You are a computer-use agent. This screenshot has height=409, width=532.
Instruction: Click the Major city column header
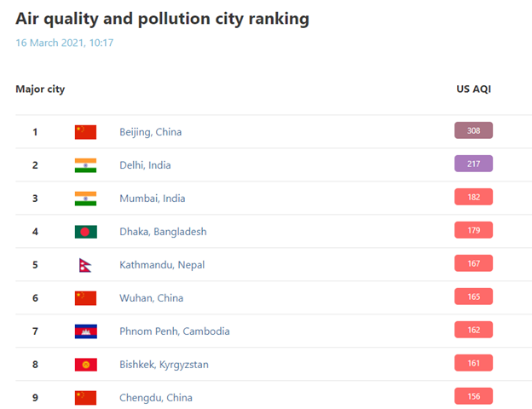click(x=40, y=89)
